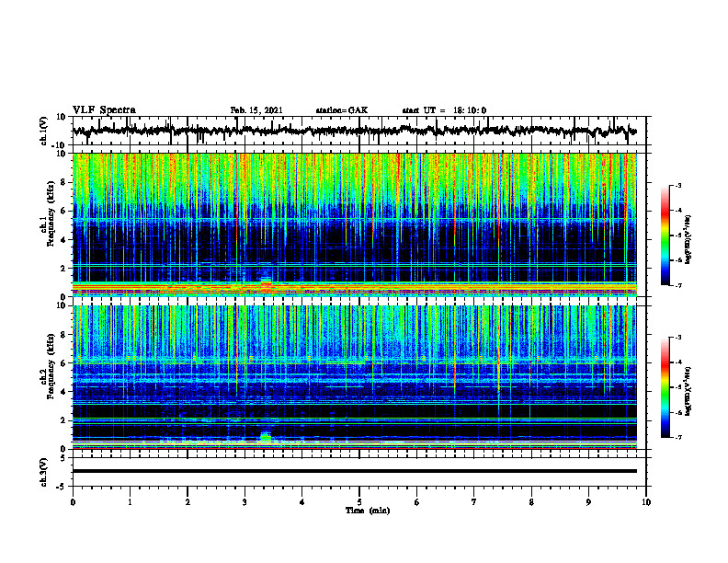Click the low-frequency burst in ch.2 near minute 3.4
This screenshot has width=728, height=563.
coord(266,437)
